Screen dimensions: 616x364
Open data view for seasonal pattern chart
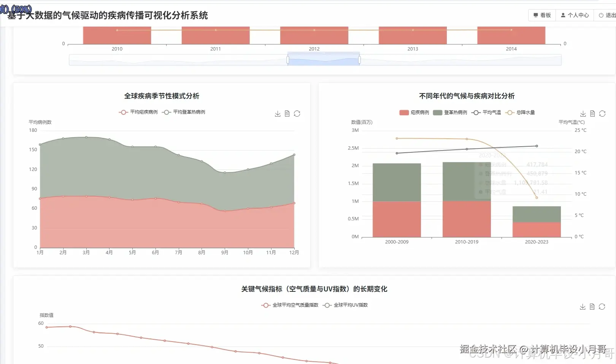click(x=287, y=114)
